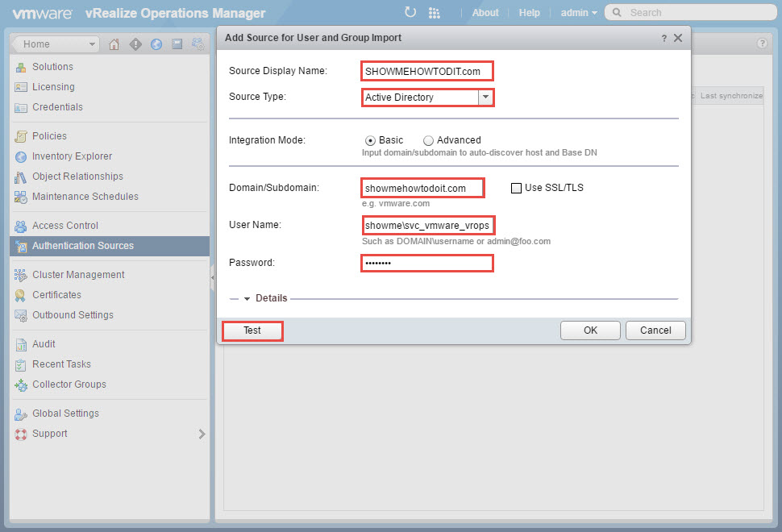Click the Password input field

[426, 263]
